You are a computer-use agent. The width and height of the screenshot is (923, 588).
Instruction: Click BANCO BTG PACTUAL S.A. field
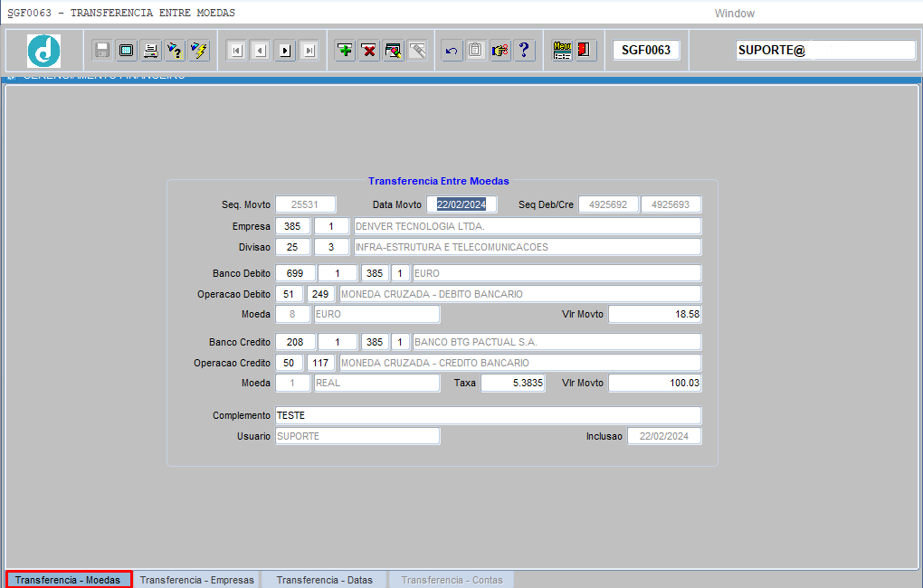[557, 342]
